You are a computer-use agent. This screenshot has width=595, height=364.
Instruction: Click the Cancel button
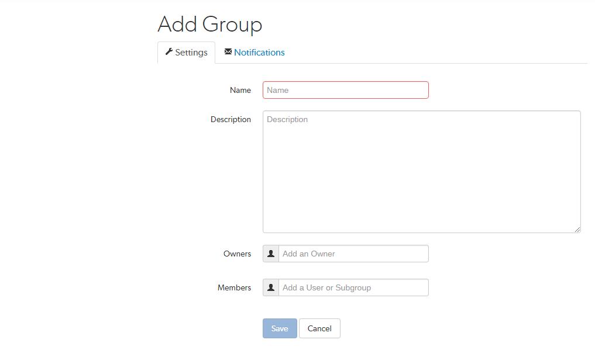[319, 328]
